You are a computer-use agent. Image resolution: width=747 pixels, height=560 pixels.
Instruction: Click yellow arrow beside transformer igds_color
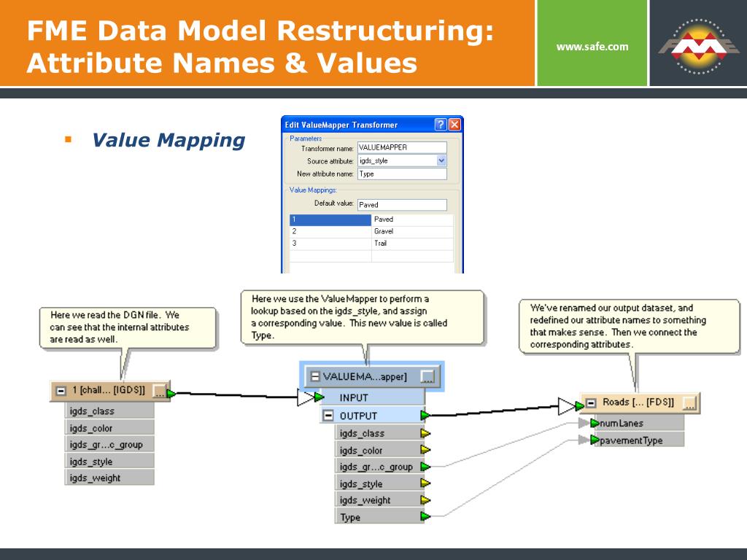425,449
